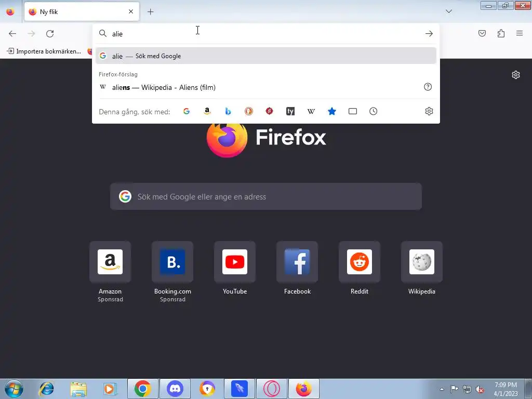This screenshot has height=399, width=532.
Task: Close the Ny flik tab
Action: pos(131,11)
